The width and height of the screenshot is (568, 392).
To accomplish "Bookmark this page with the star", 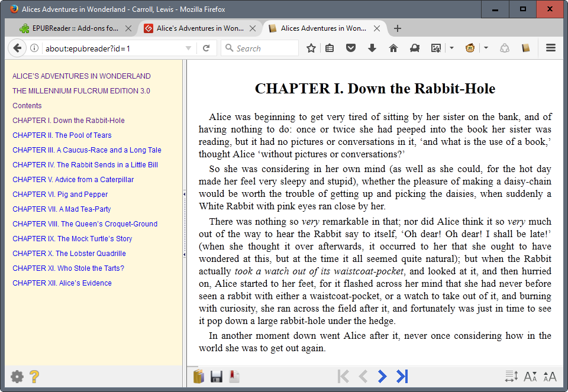I will click(311, 48).
